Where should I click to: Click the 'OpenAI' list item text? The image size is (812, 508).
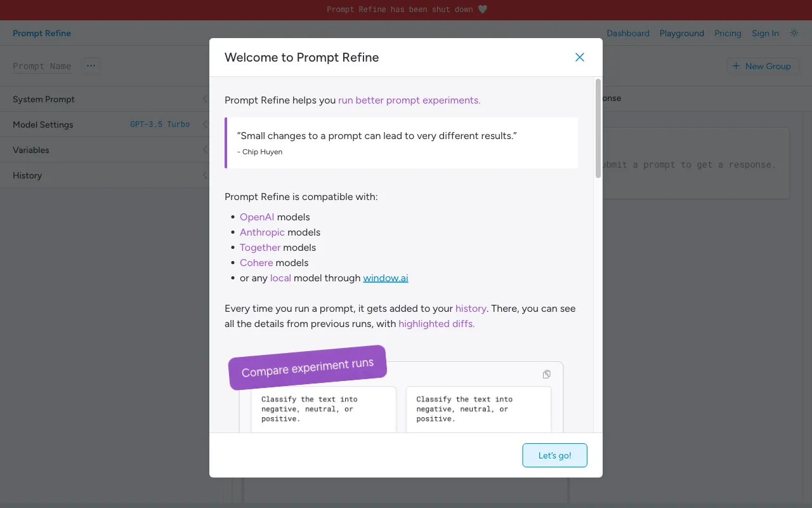point(257,217)
